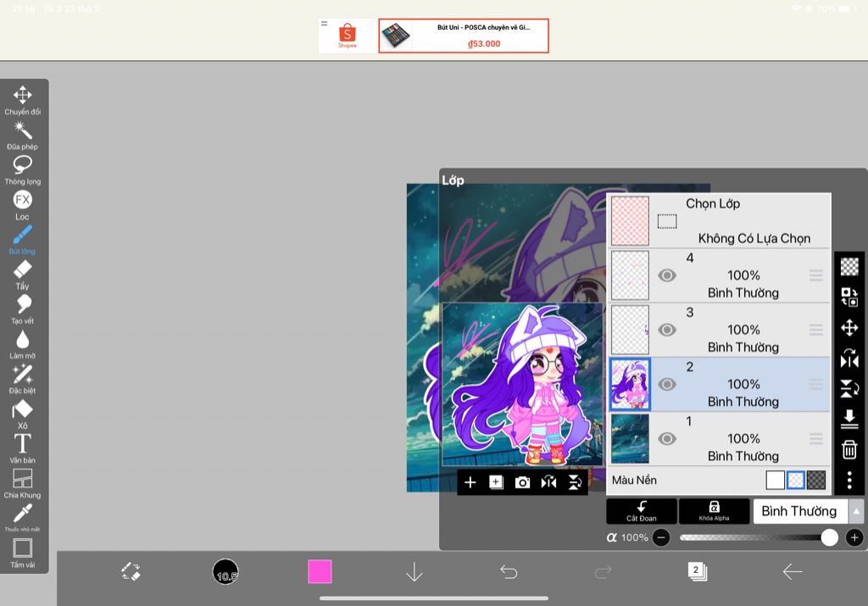Choose dark transparent background swatch
The width and height of the screenshot is (868, 606).
point(816,481)
